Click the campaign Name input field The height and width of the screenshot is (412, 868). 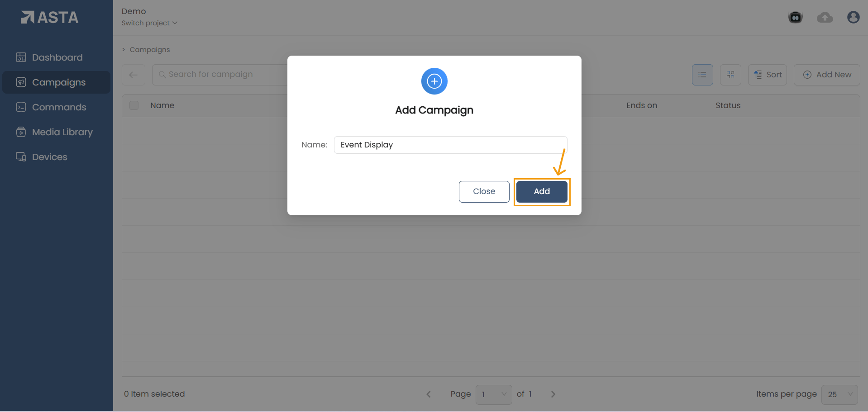(x=450, y=145)
